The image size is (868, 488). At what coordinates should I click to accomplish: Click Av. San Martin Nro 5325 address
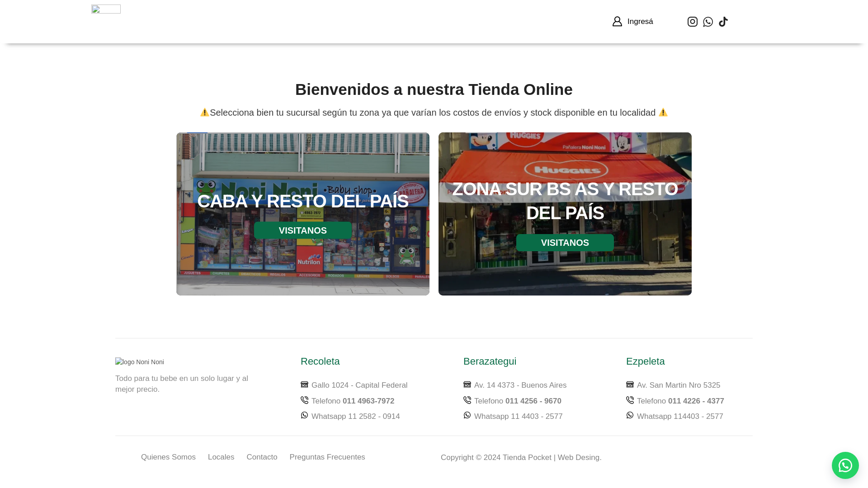679,385
